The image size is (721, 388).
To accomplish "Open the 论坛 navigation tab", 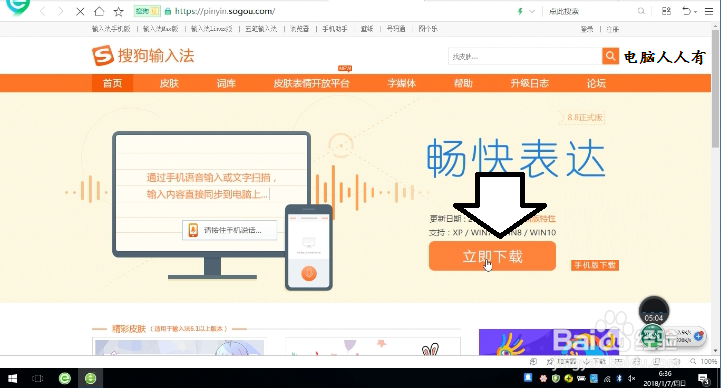I will 596,83.
